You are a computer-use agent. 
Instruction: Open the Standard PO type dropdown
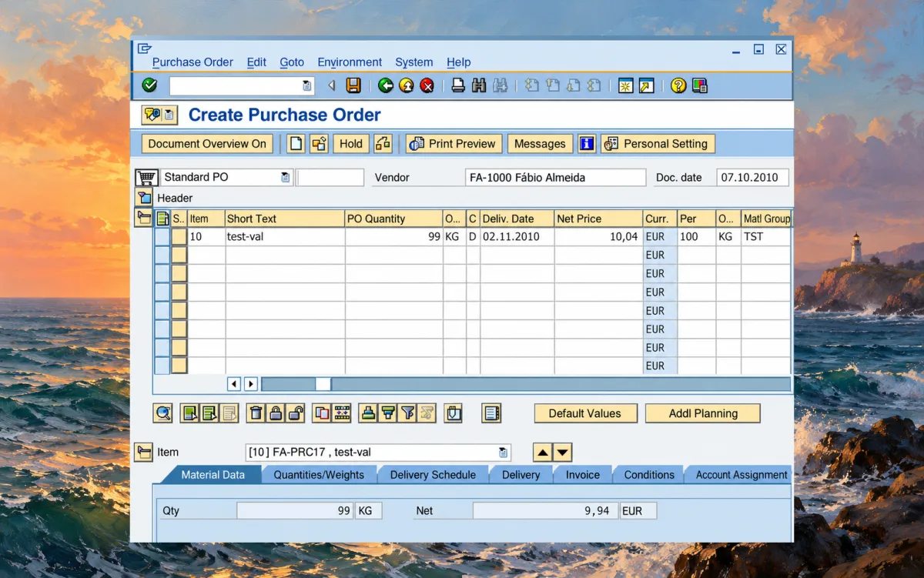point(286,178)
